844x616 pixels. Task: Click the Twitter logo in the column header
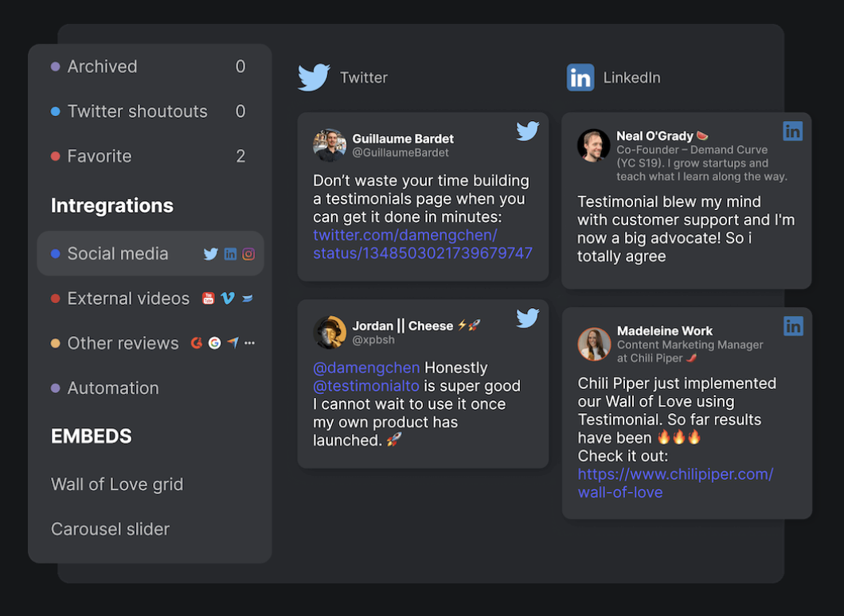[x=315, y=77]
